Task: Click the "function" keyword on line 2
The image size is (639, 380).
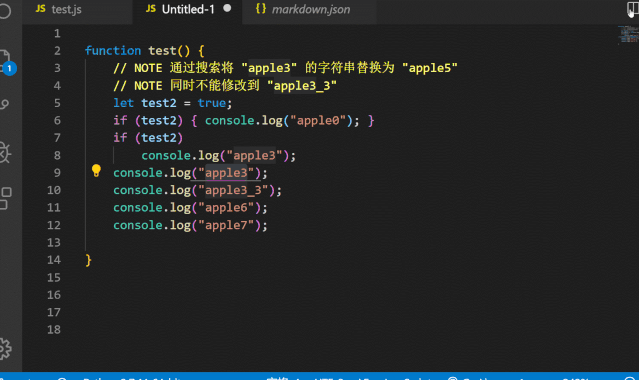Action: [113, 51]
